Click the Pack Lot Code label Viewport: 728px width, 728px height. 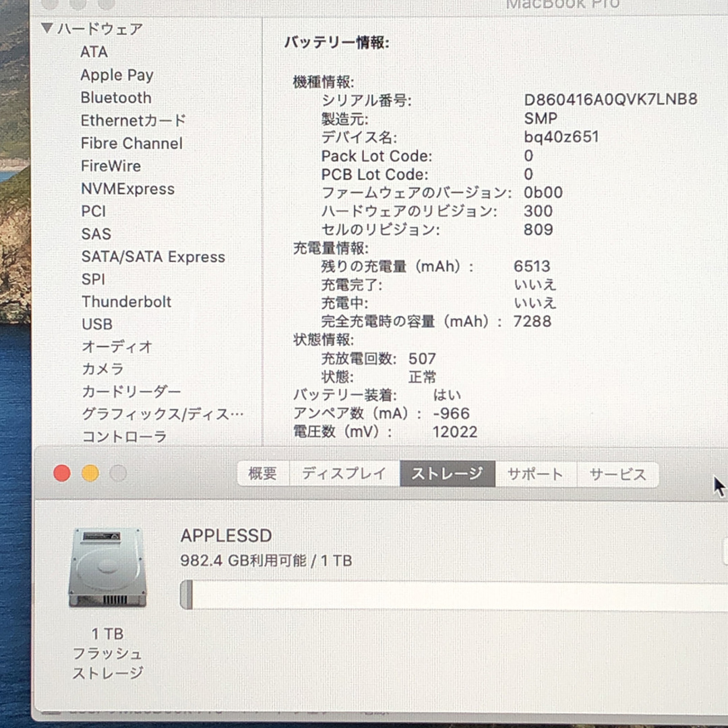(377, 156)
